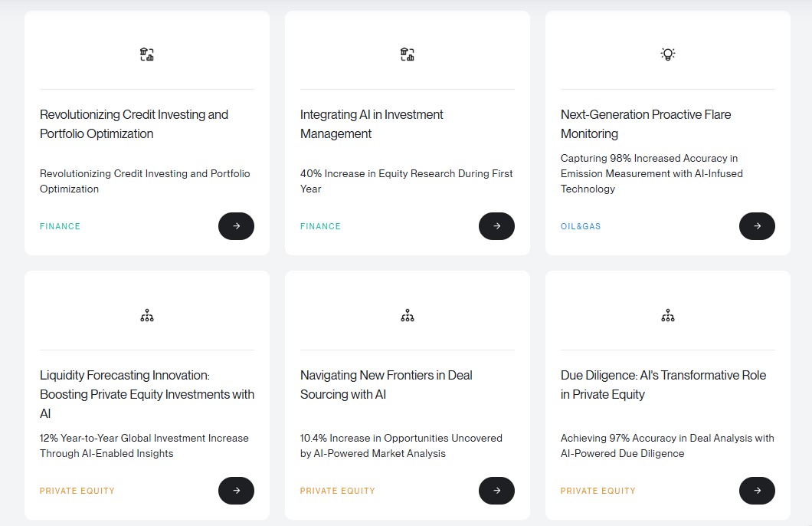Click arrow button on Deal Sourcing card
This screenshot has width=812, height=526.
[x=496, y=491]
